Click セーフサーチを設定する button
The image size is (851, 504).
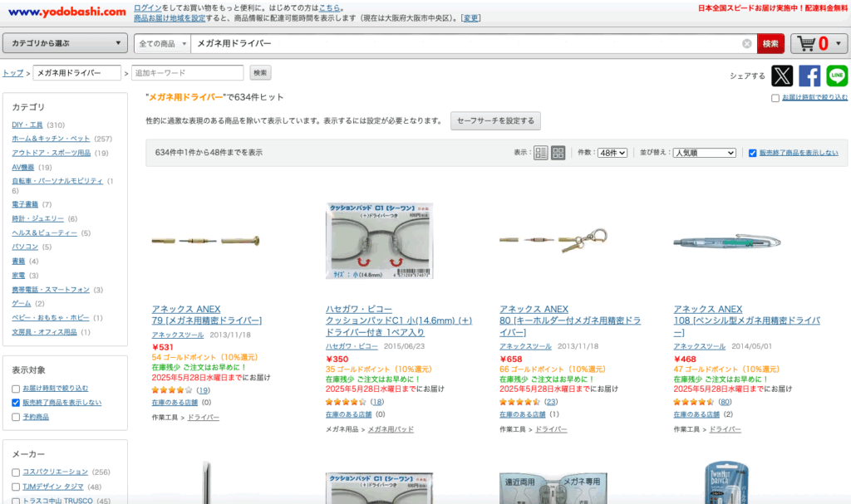click(x=495, y=121)
